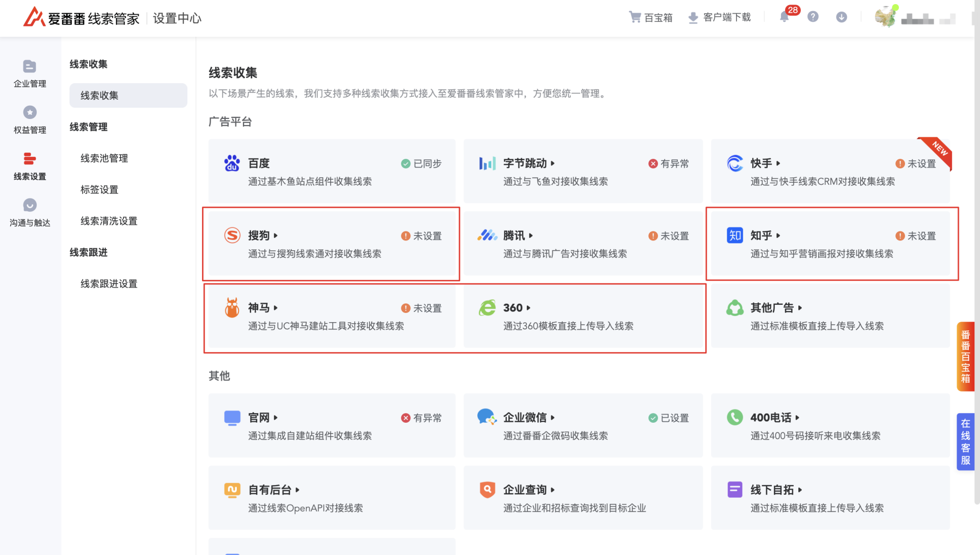Click the 百度 paw logo icon

[232, 163]
